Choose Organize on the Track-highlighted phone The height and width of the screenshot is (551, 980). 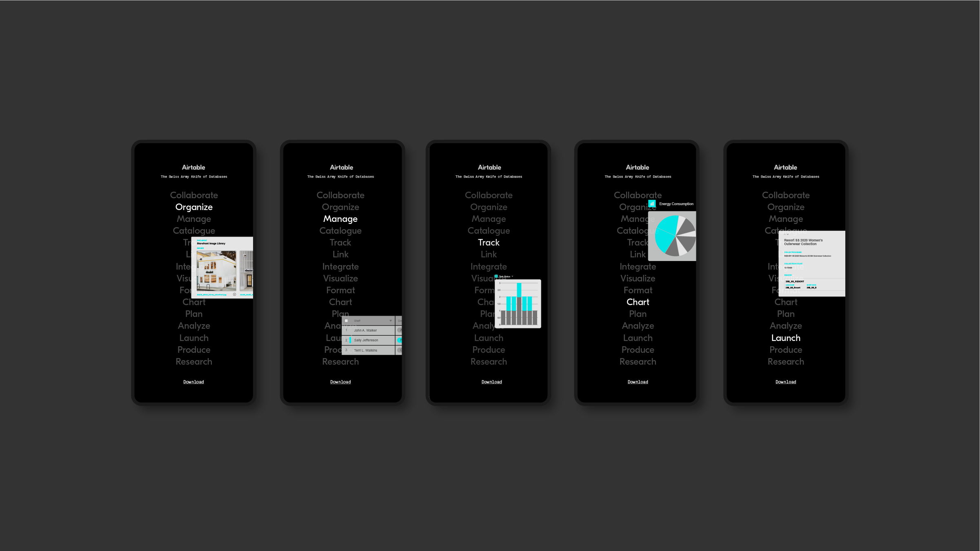[489, 207]
